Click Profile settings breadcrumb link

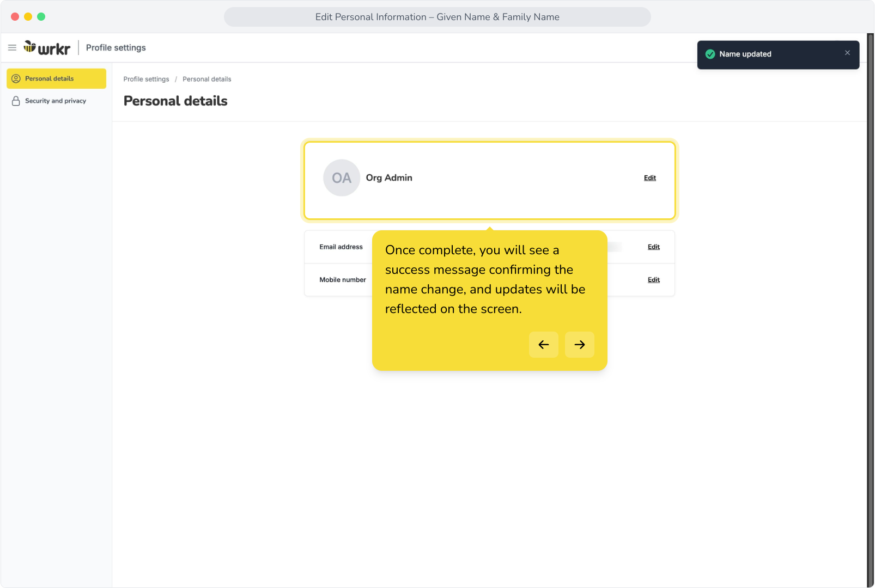tap(146, 79)
